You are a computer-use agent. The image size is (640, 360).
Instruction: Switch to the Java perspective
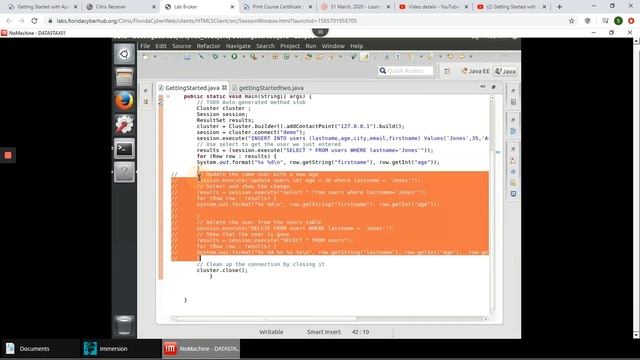(505, 71)
